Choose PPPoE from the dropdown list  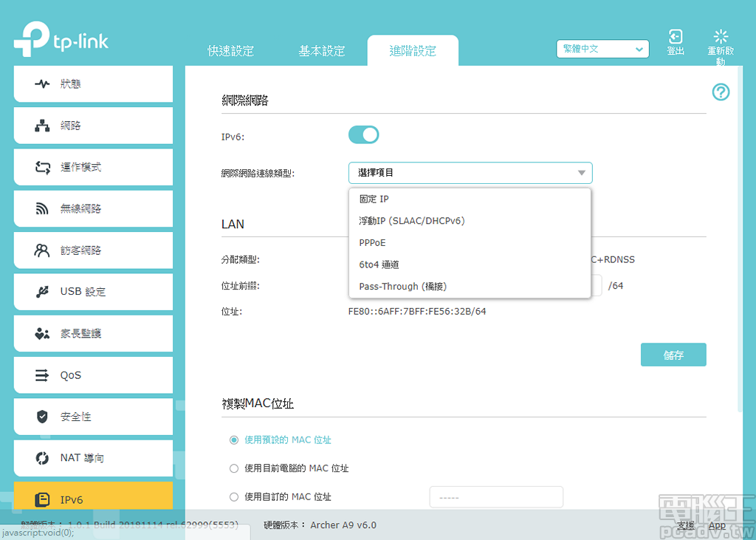(x=373, y=242)
